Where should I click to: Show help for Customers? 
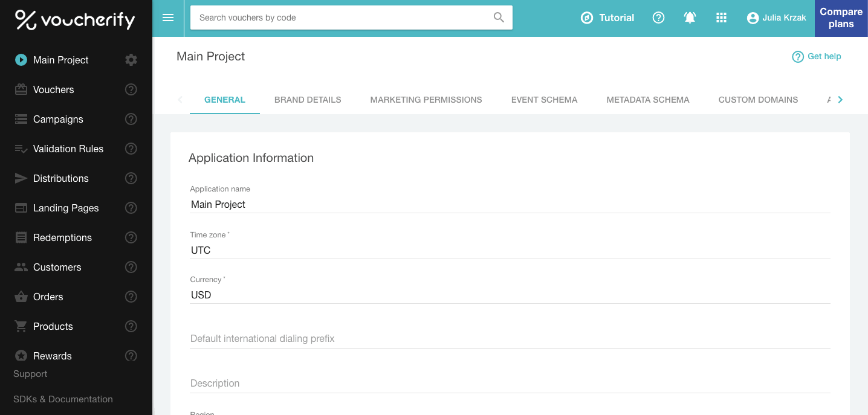tap(131, 267)
